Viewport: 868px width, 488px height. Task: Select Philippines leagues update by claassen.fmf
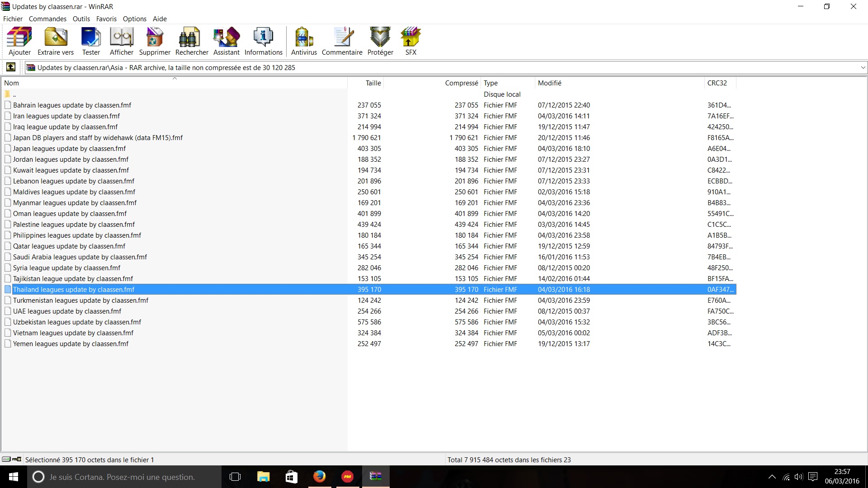click(x=369, y=235)
